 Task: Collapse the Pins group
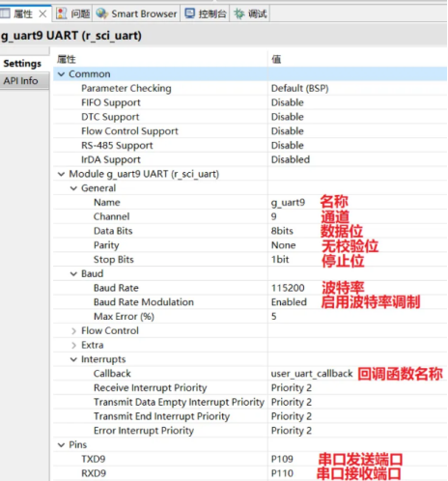pyautogui.click(x=61, y=445)
